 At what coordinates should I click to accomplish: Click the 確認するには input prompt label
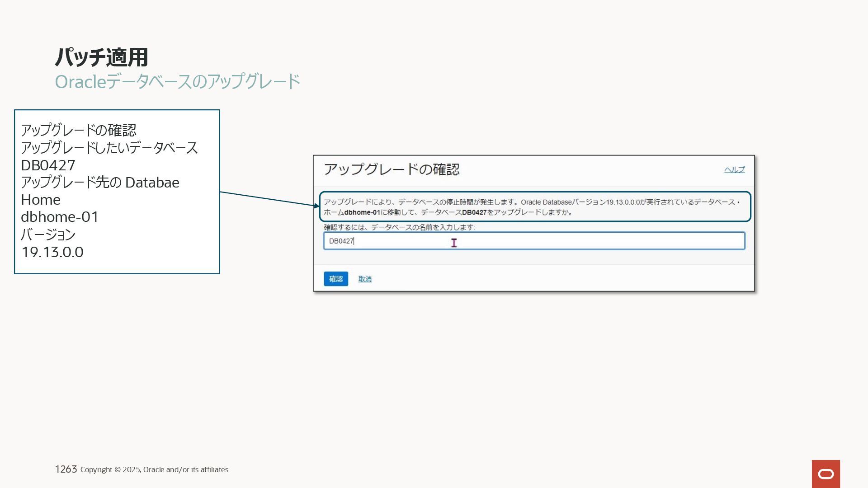tap(399, 227)
